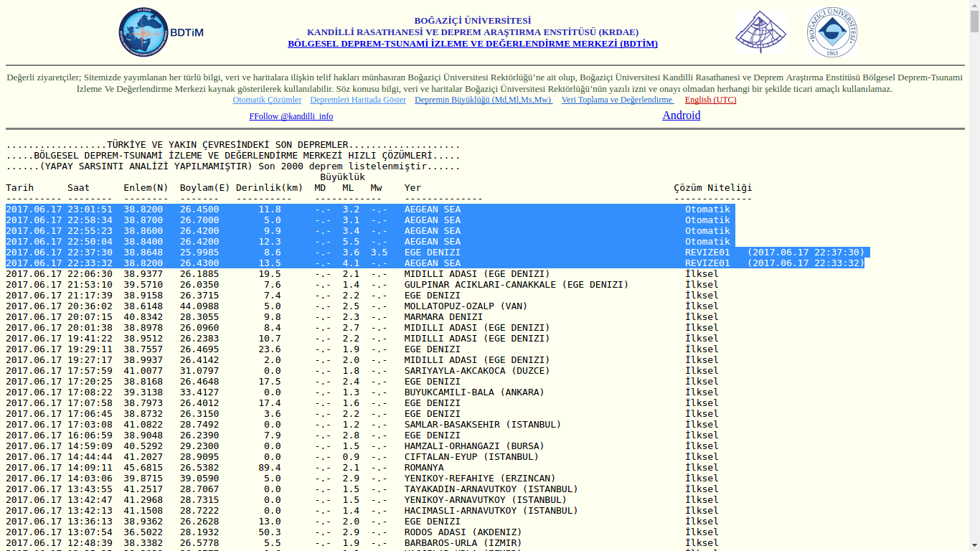Click BARBAROS-URLA (IZMIR) entry
980x551 pixels.
[x=463, y=543]
